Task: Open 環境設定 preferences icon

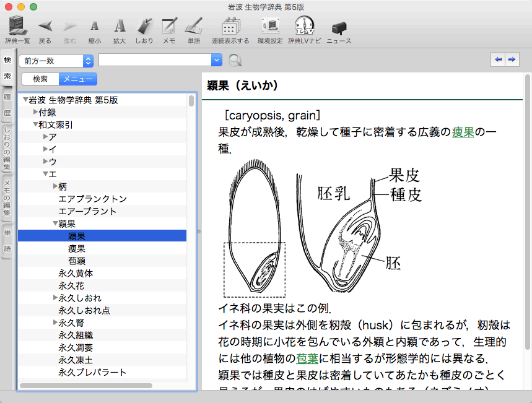Action: point(270,27)
